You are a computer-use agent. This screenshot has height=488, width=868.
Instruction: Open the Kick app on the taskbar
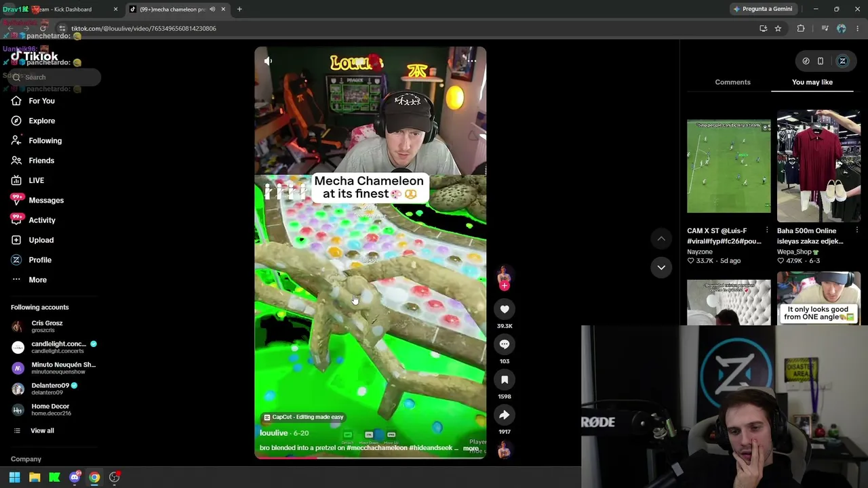[55, 477]
